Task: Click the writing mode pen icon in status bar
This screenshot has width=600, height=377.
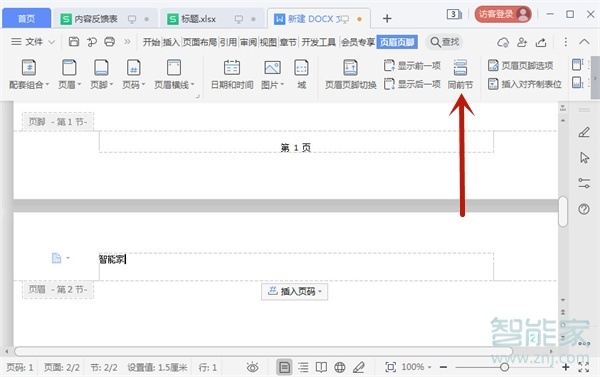Action: tap(359, 368)
